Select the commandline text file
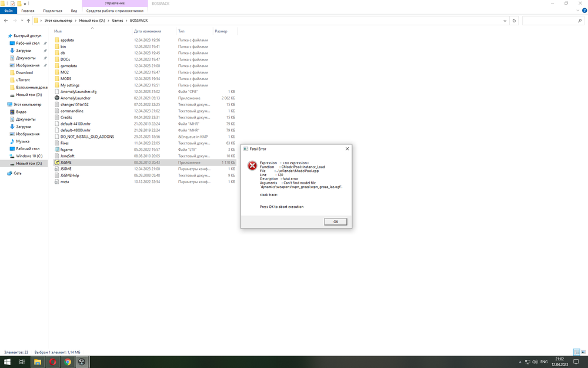The width and height of the screenshot is (588, 368). pos(72,111)
